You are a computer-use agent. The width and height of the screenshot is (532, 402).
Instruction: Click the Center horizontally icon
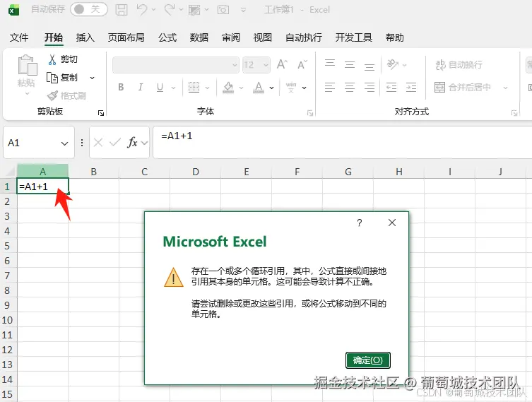tap(350, 87)
